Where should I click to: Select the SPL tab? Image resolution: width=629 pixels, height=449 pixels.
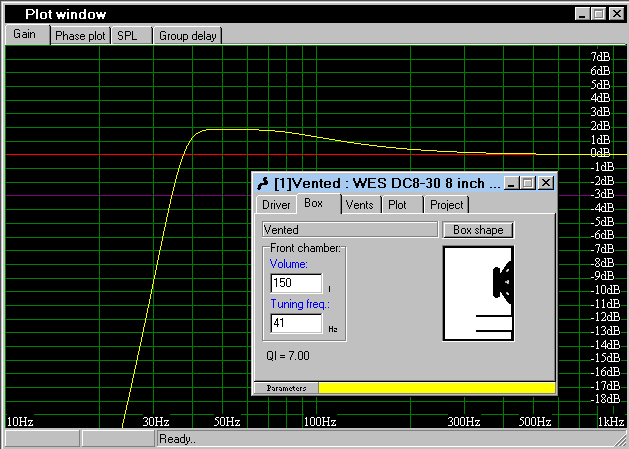(x=132, y=36)
